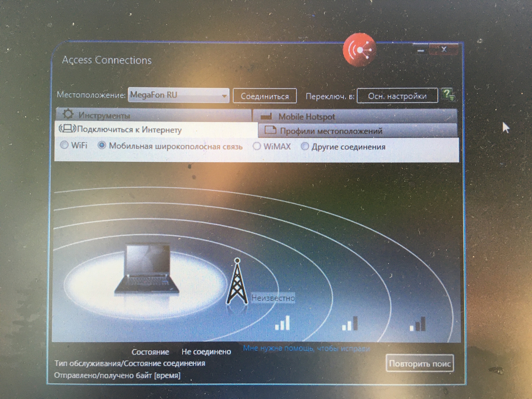Select Мобильная широкополосная связь radio button

[102, 145]
